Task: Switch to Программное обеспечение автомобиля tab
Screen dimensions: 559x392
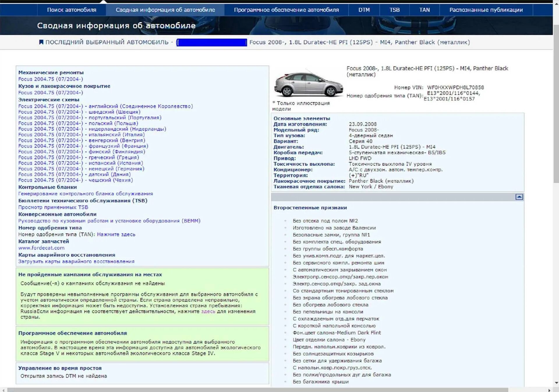Action: tap(286, 10)
